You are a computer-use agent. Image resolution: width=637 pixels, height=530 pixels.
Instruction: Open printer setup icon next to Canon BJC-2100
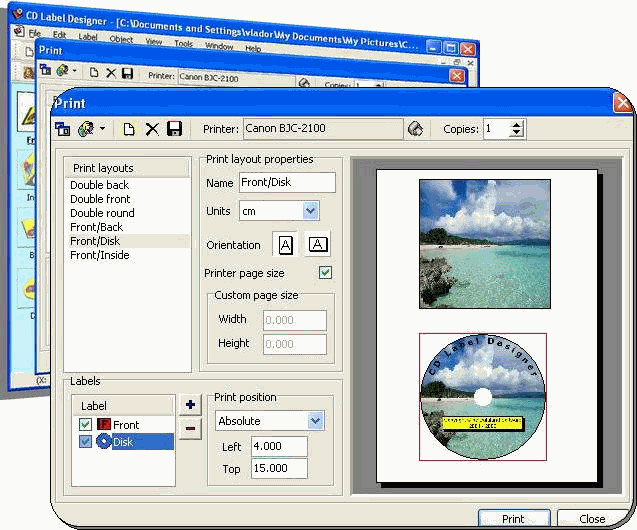click(x=415, y=129)
